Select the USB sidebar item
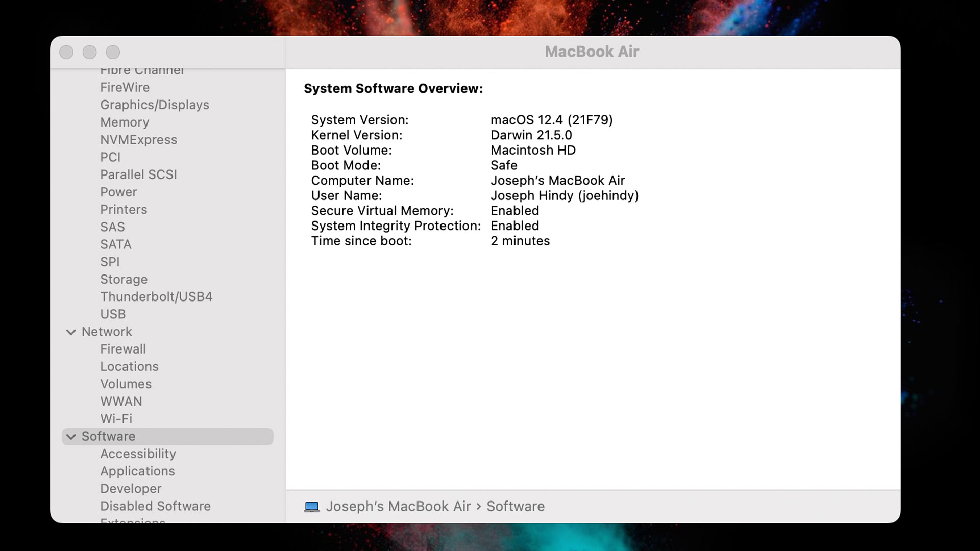The width and height of the screenshot is (980, 551). (113, 314)
